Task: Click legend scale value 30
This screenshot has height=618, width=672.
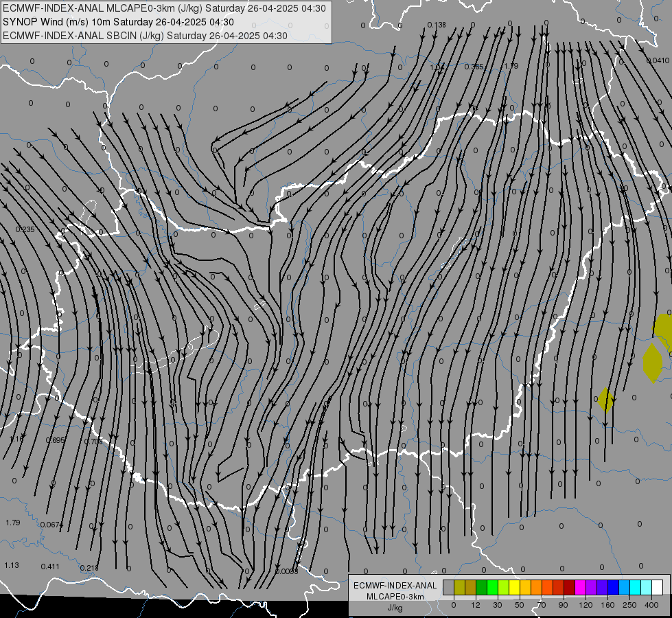Action: 498,605
